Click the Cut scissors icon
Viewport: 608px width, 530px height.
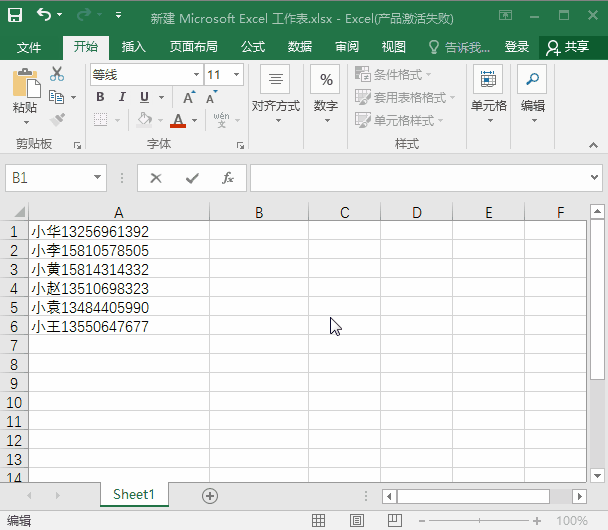click(57, 74)
